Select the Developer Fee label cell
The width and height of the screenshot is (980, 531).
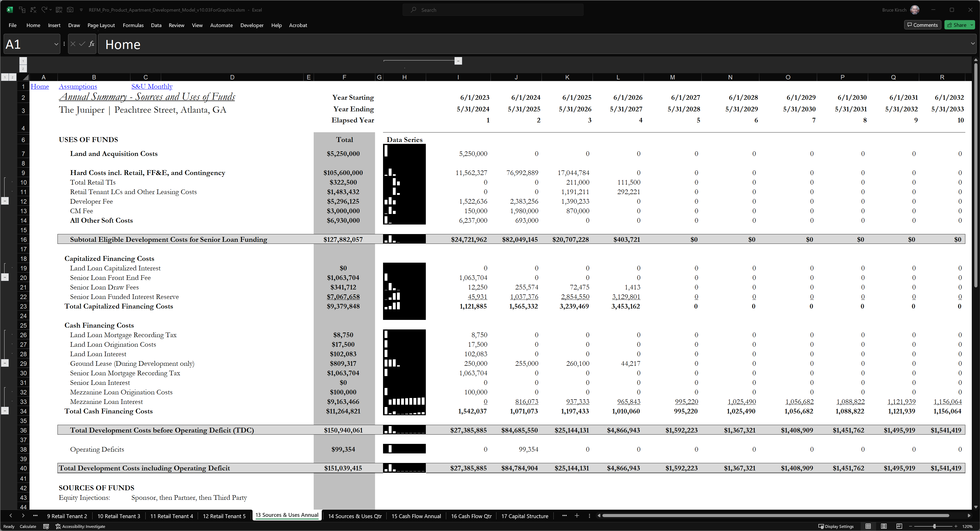[91, 201]
